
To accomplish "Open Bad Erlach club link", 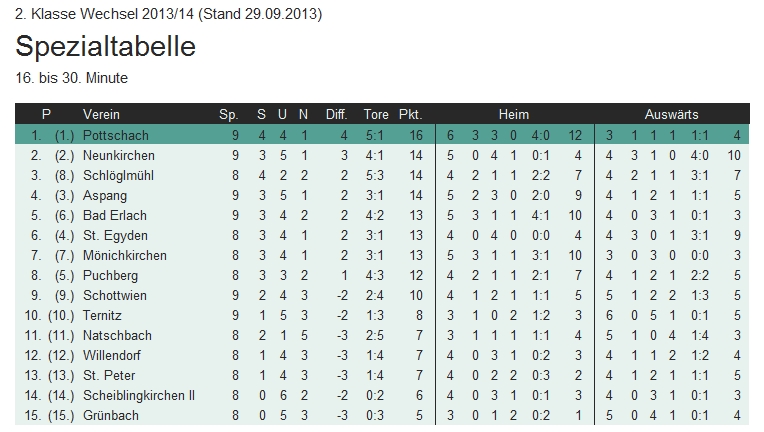I will pyautogui.click(x=115, y=215).
